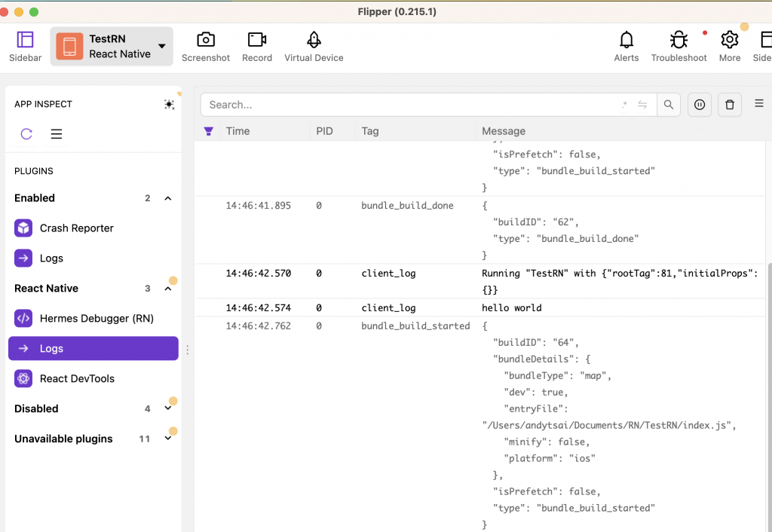772x532 pixels.
Task: Open the TestRN React Native device dropdown
Action: pyautogui.click(x=112, y=46)
